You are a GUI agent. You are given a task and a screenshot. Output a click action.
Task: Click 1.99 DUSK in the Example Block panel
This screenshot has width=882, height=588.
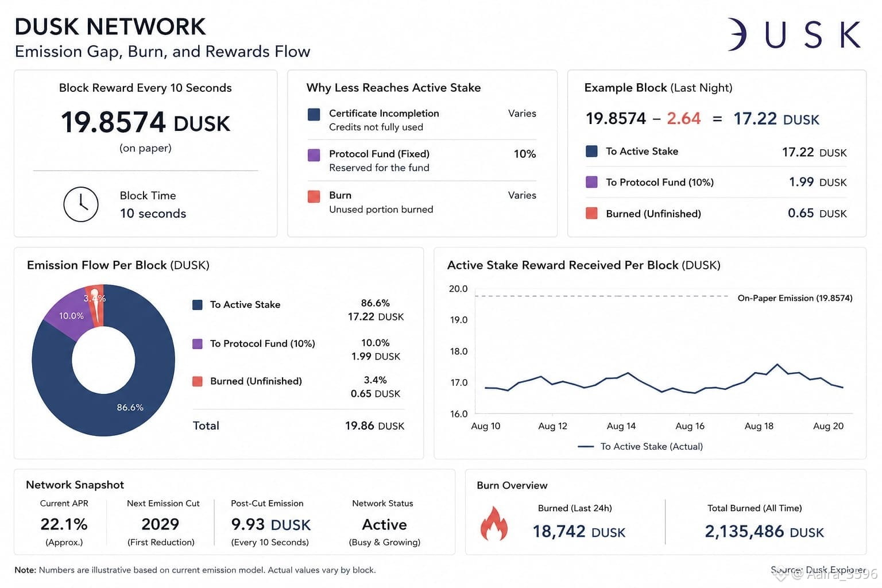[x=818, y=182]
